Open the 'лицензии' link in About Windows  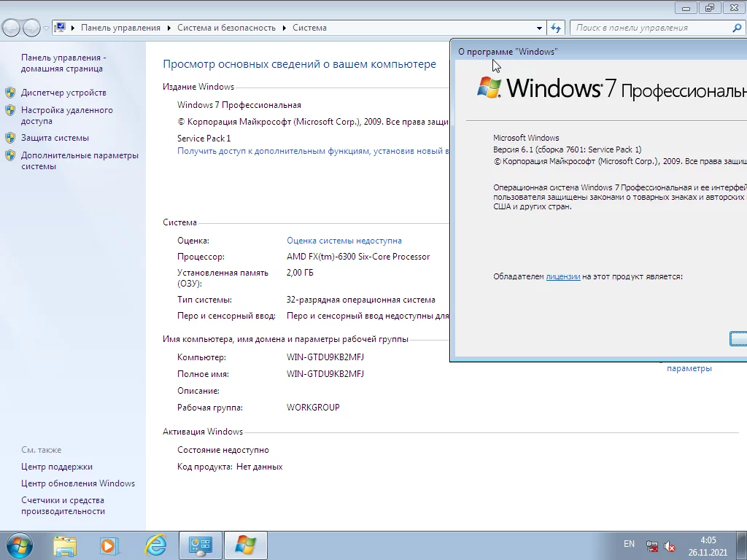coord(563,276)
